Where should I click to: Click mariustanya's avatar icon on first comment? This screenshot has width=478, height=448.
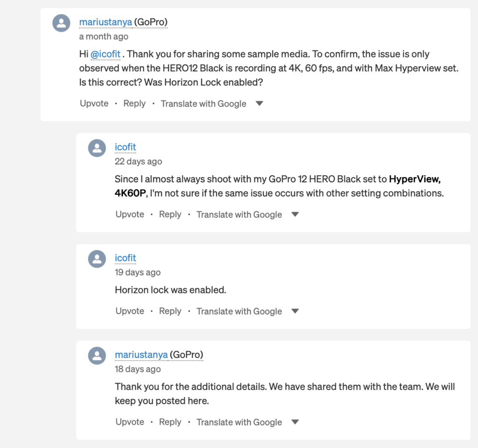point(61,23)
